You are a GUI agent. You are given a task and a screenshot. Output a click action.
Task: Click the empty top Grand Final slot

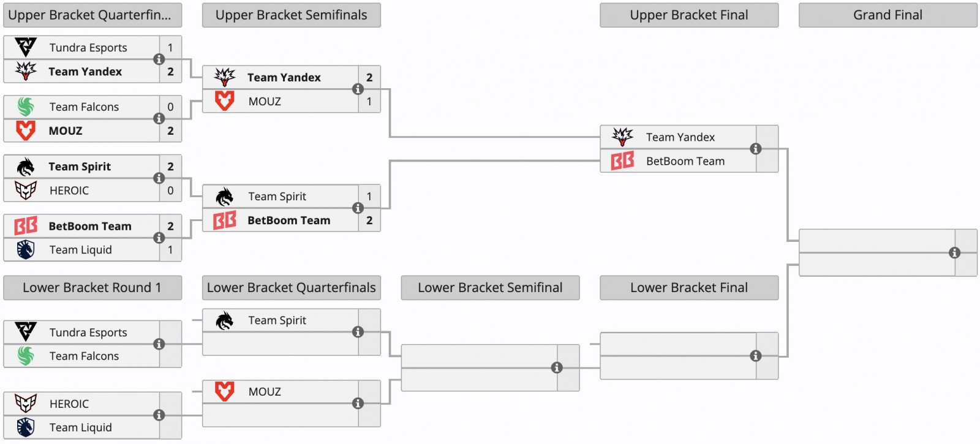[x=876, y=241]
